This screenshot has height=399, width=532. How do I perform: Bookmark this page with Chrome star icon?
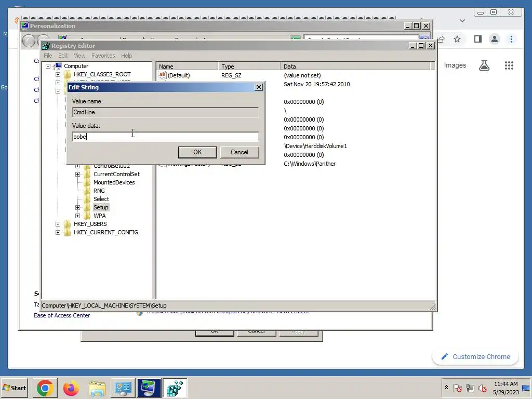[x=457, y=39]
